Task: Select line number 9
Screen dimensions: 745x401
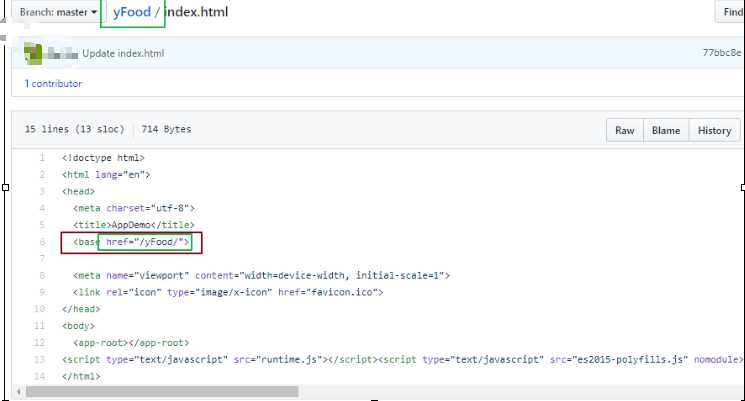Action: click(42, 292)
